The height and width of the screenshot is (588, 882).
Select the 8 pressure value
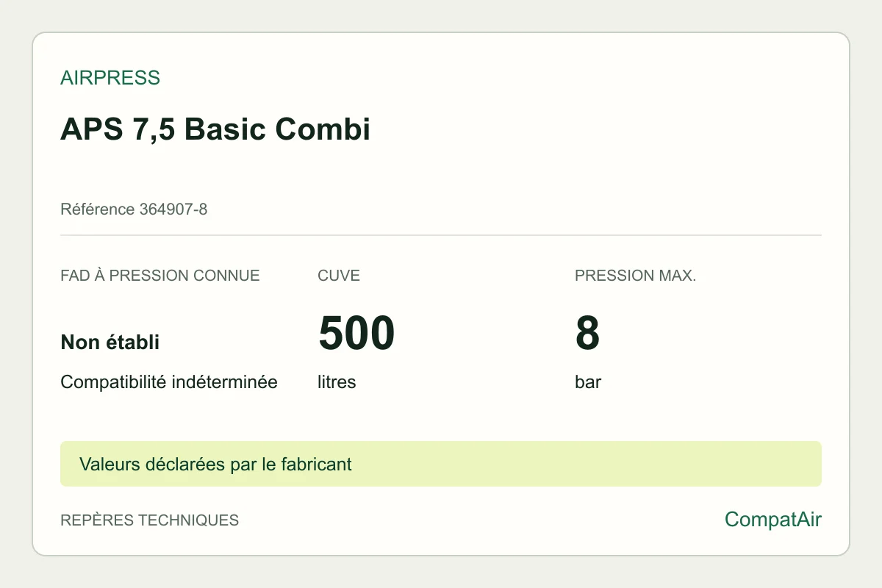[587, 333]
